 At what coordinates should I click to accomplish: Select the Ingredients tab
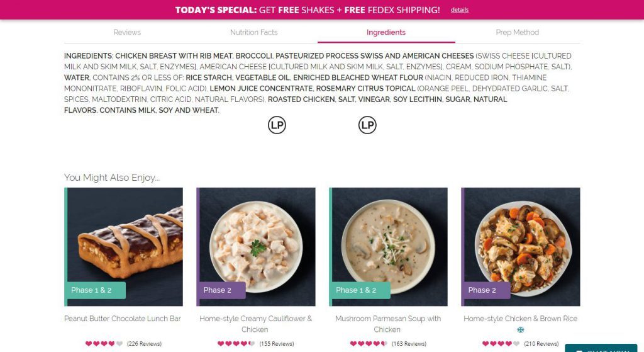[386, 32]
